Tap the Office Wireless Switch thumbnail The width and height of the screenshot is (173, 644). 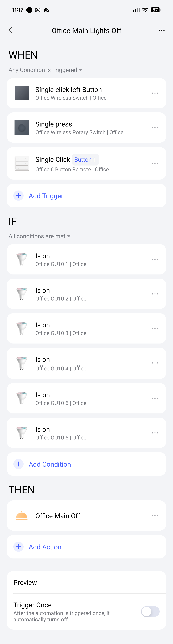click(22, 93)
